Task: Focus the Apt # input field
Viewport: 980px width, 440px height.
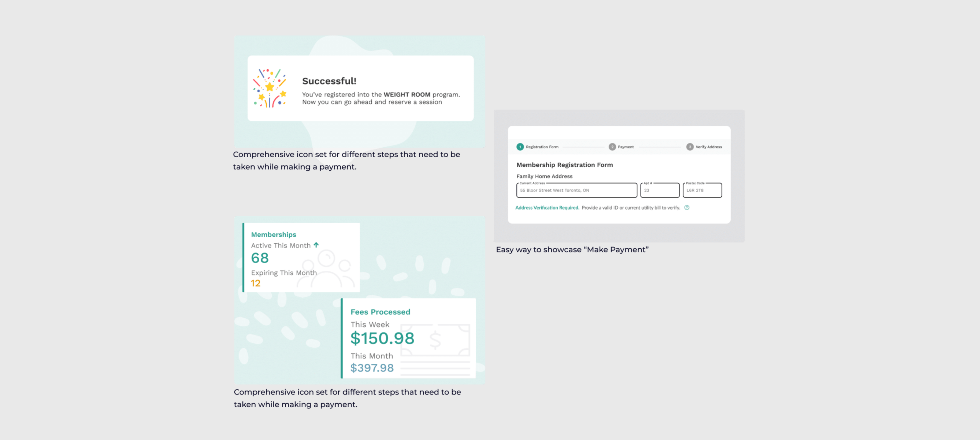Action: tap(660, 191)
